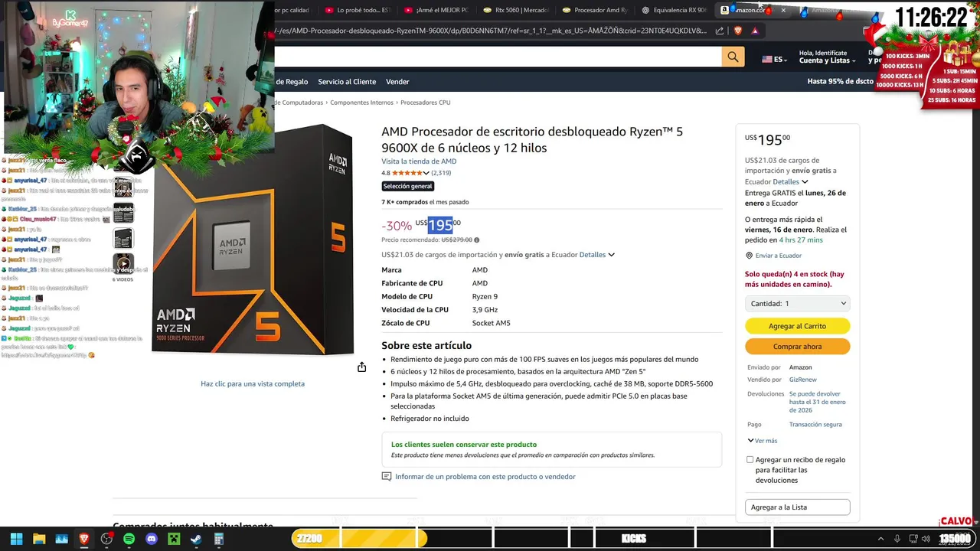Open 'Visita la tienda de AMD' link
This screenshot has width=980, height=551.
click(x=419, y=161)
